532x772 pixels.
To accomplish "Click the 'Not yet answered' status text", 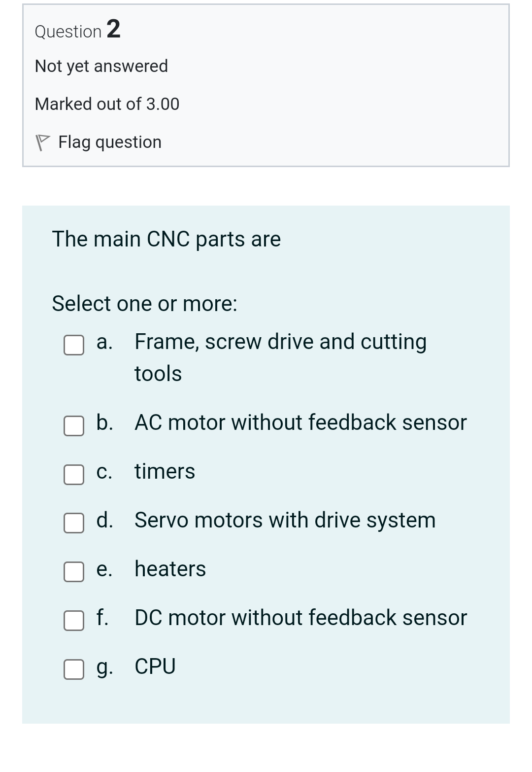I will (101, 66).
